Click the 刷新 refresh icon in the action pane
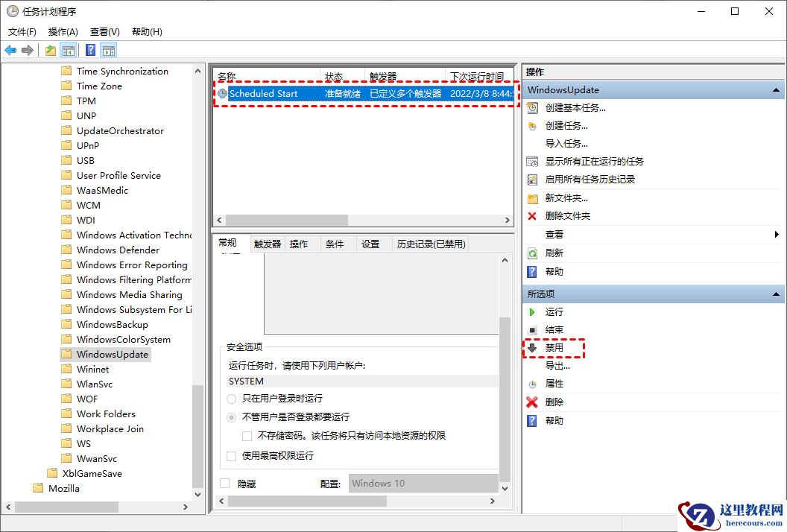The width and height of the screenshot is (787, 532). pyautogui.click(x=531, y=253)
